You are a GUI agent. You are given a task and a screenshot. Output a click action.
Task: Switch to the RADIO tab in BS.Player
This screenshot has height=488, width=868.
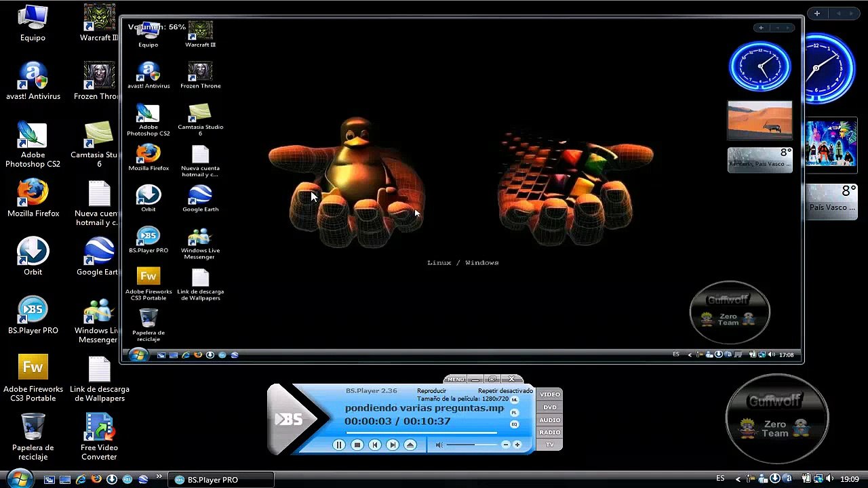[x=549, y=432]
